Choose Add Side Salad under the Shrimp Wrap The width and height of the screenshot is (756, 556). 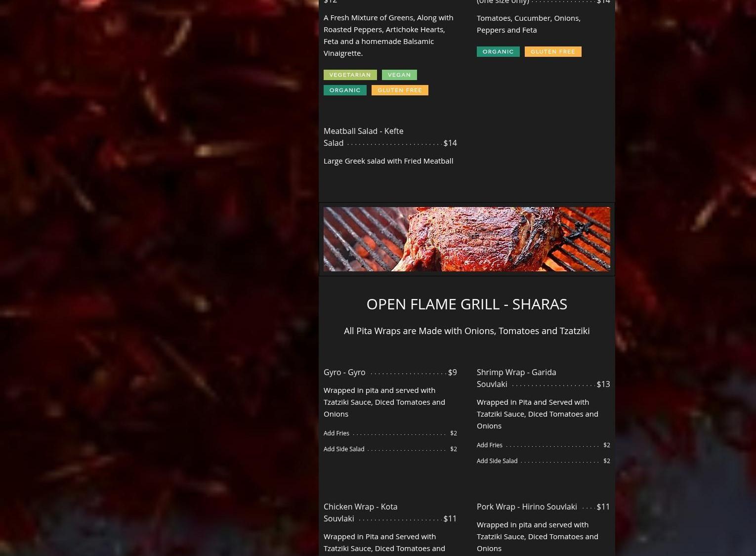pyautogui.click(x=497, y=461)
